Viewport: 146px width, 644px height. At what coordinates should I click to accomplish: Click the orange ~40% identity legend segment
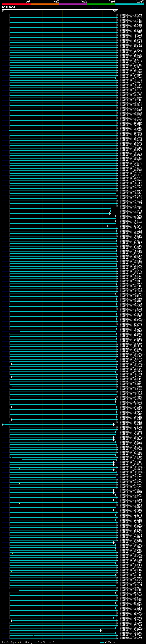tap(45, 4)
